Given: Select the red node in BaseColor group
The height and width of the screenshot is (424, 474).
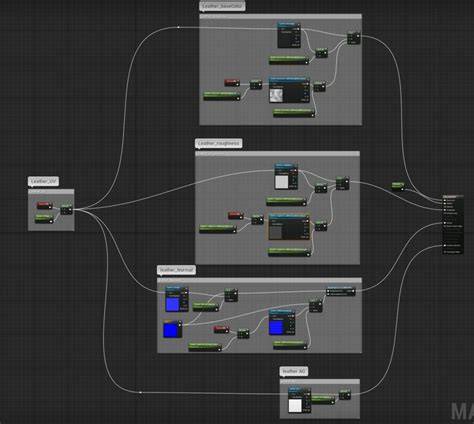Looking at the screenshot, I should pos(232,82).
